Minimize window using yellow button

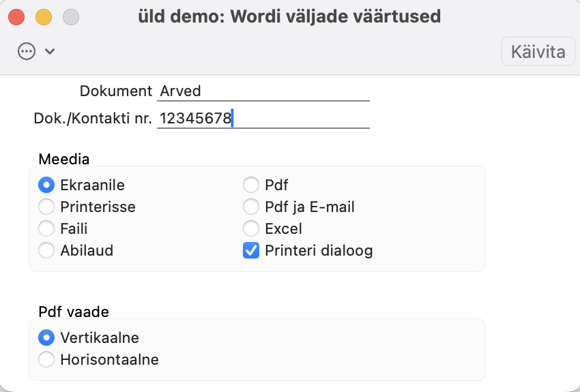coord(44,17)
